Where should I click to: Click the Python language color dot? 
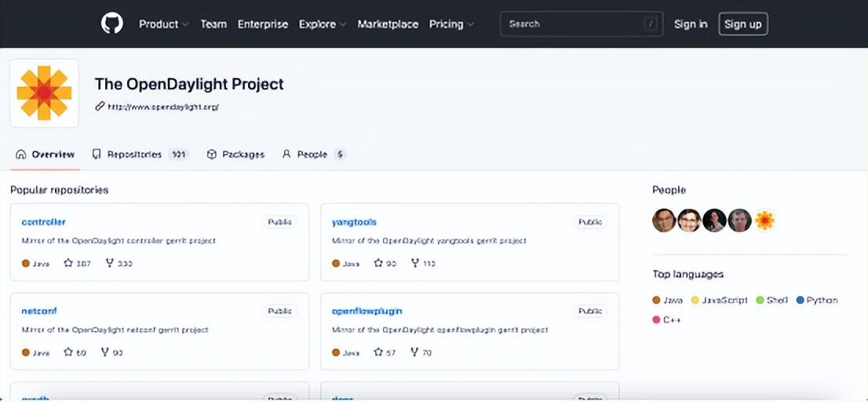pos(801,300)
